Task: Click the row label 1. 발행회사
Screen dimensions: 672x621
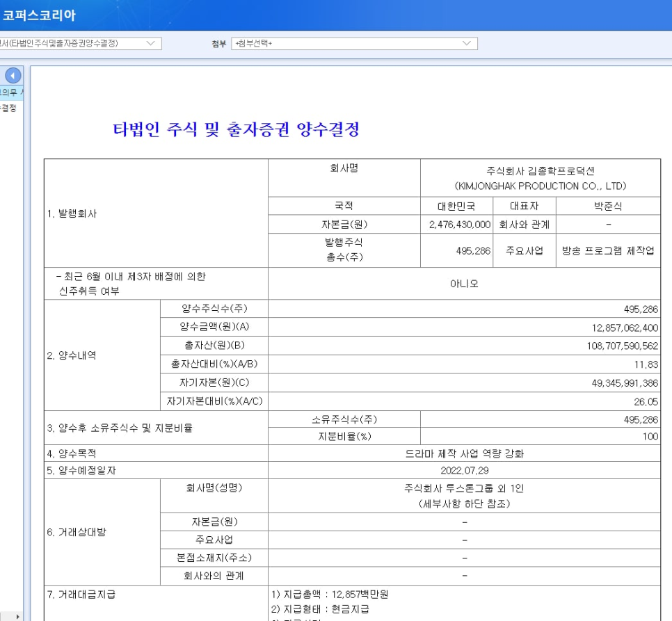Action: coord(72,213)
